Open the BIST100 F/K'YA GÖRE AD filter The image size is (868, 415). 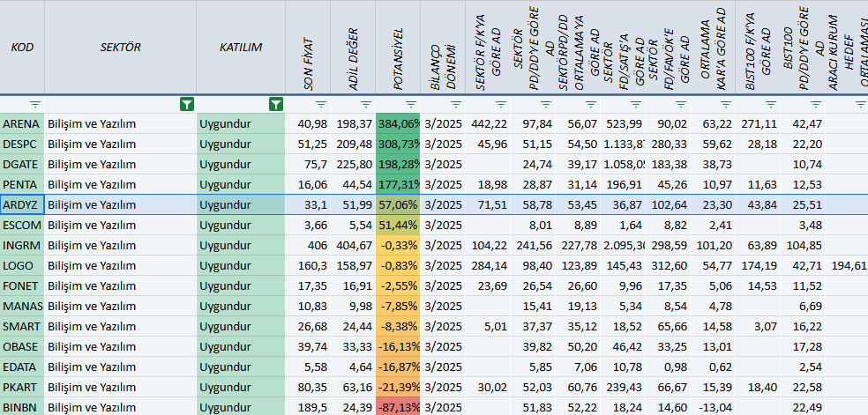771,104
